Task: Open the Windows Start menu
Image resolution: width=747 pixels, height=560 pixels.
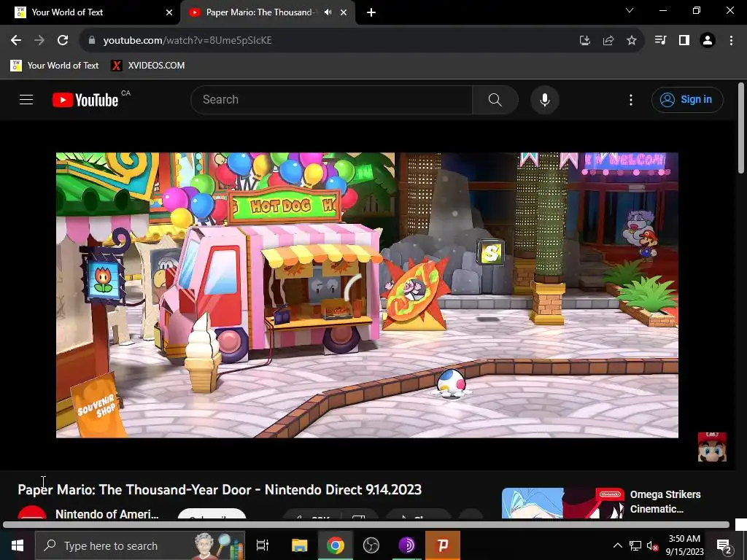Action: [x=18, y=545]
